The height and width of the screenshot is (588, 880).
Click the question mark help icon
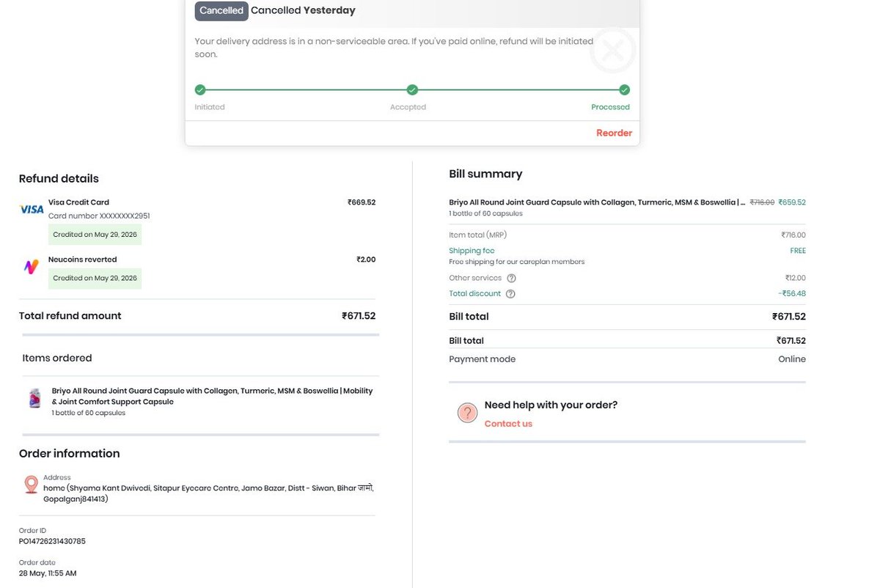[x=467, y=413]
